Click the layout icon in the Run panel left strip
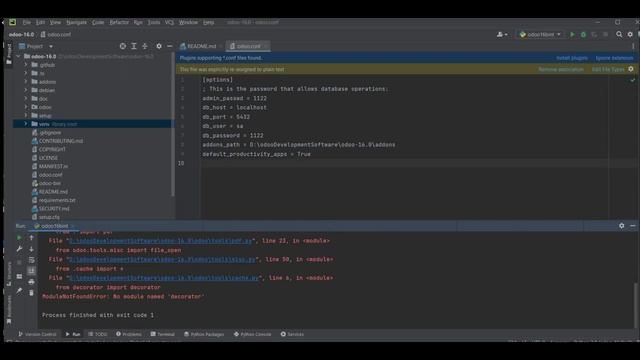Image resolution: width=640 pixels, height=360 pixels. (19, 276)
